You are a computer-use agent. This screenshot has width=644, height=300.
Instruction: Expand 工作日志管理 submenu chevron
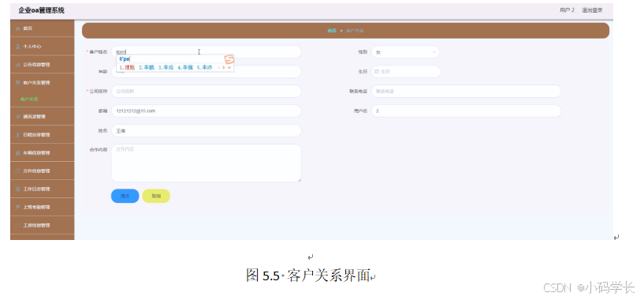point(66,189)
